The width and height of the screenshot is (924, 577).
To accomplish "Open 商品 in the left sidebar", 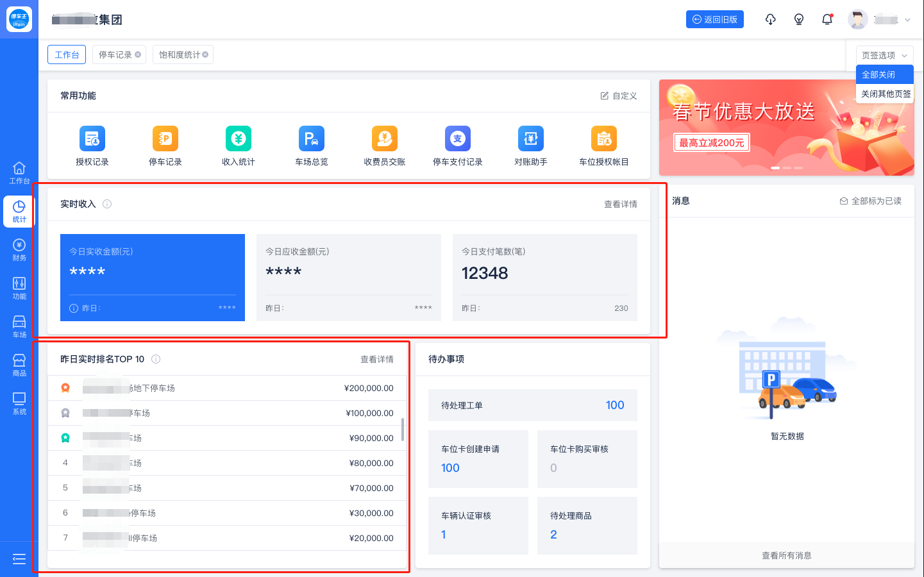I will 19,365.
